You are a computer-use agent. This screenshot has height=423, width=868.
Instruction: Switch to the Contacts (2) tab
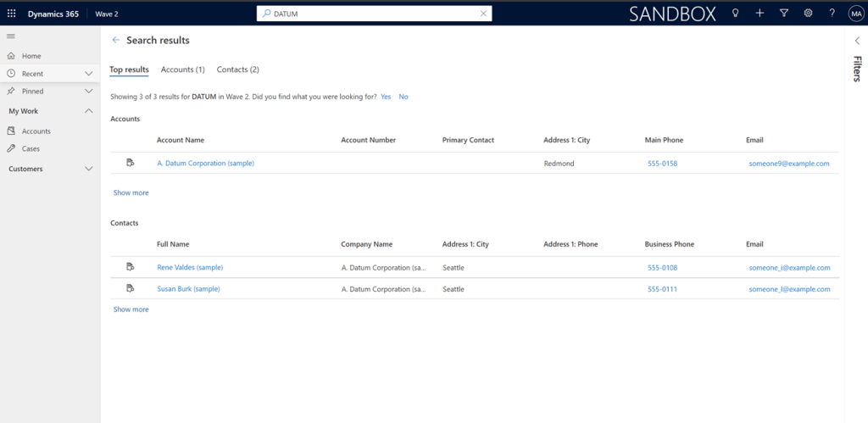click(x=237, y=70)
